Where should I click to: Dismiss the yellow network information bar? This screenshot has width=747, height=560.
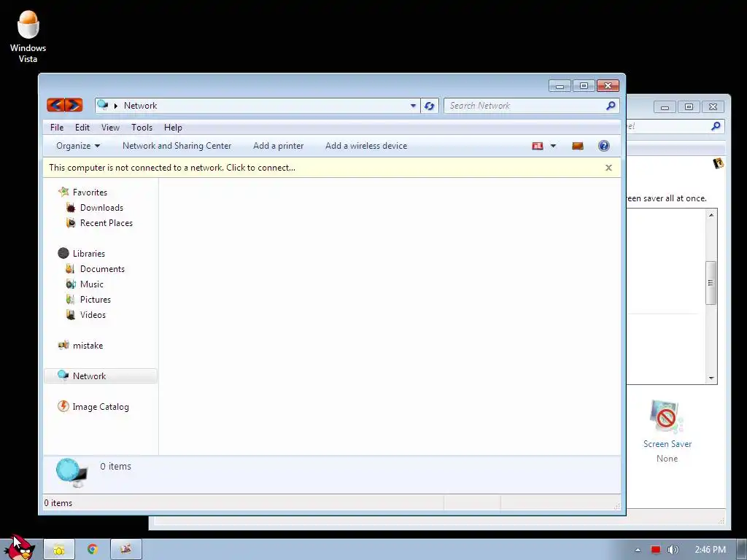click(608, 168)
